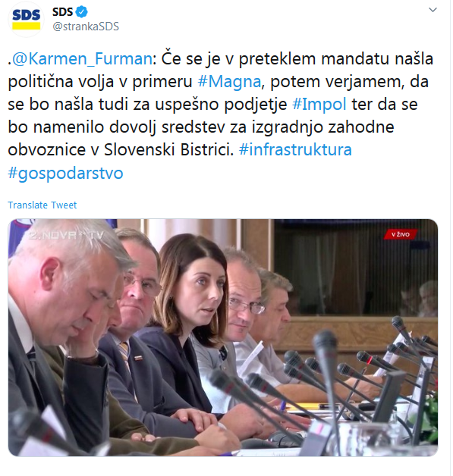Open the #gospodarstvo hashtag
The width and height of the screenshot is (453, 476).
pos(65,173)
